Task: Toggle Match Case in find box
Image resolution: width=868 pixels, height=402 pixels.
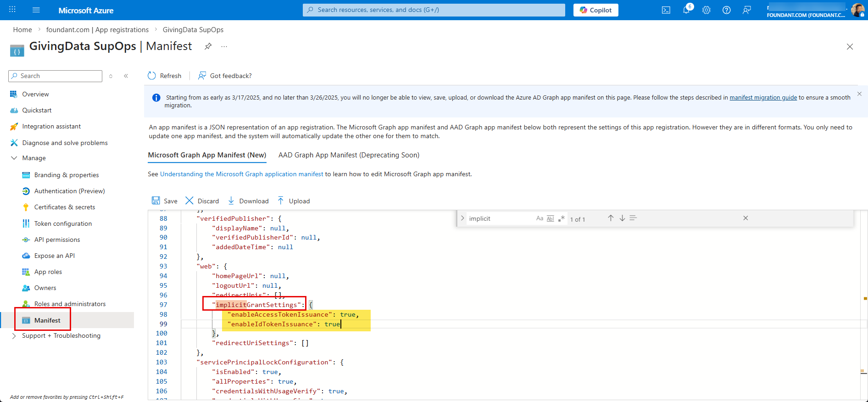Action: 540,218
